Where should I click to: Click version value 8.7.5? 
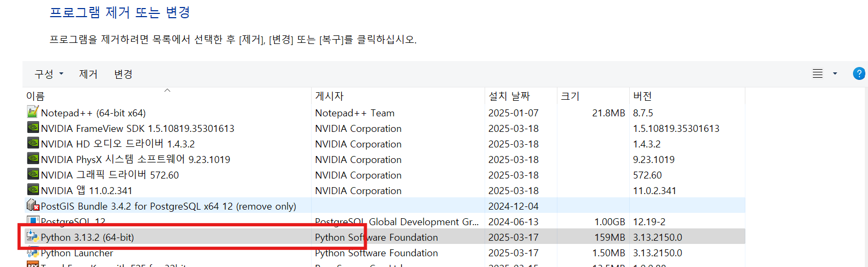tap(643, 113)
